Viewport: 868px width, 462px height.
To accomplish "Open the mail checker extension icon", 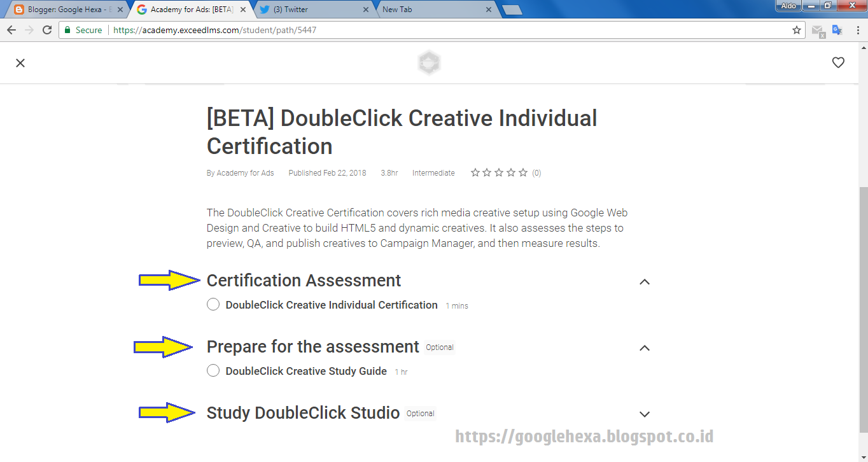I will pos(818,31).
